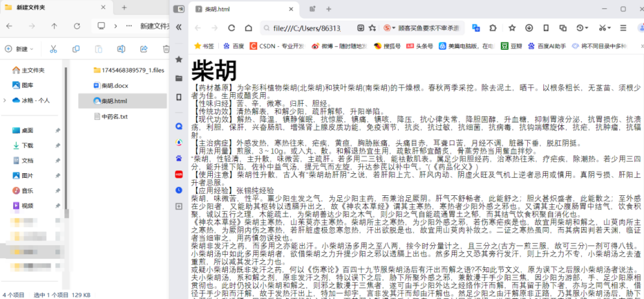Open 搜狐号 bookmark

click(387, 46)
